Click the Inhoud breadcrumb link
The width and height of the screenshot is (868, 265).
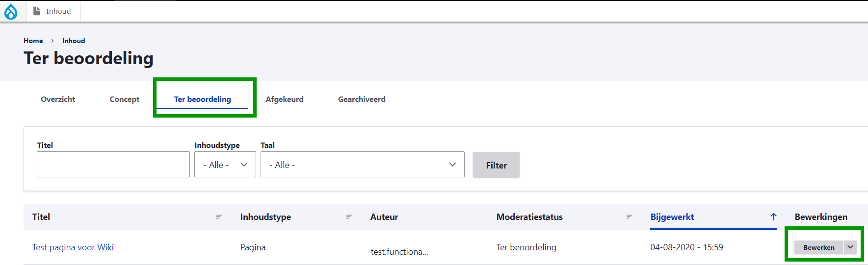point(74,41)
